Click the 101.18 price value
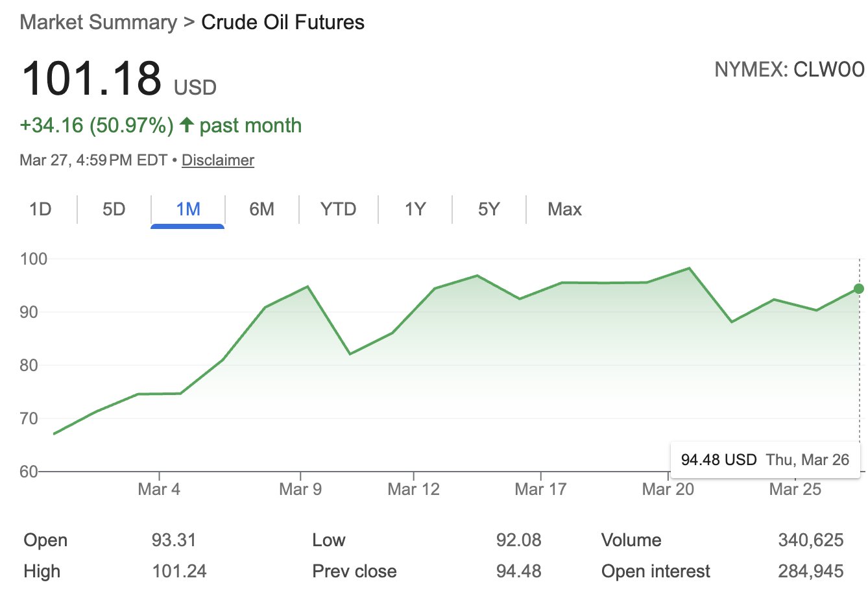868x602 pixels. (91, 78)
